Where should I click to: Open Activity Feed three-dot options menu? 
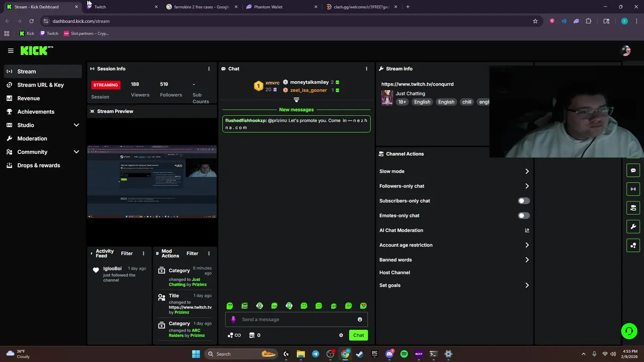(x=143, y=253)
